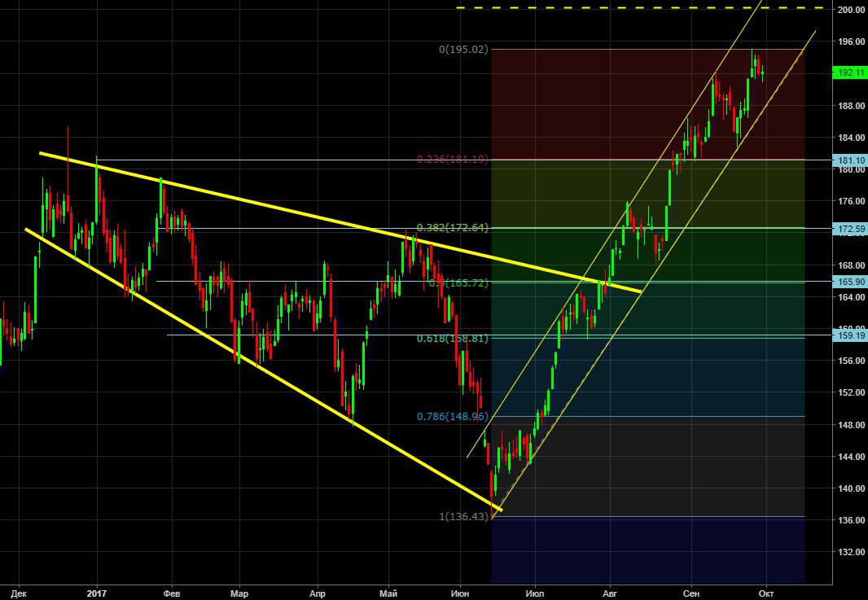Click the Фев month label on time axis
The width and height of the screenshot is (868, 600).
[x=172, y=593]
